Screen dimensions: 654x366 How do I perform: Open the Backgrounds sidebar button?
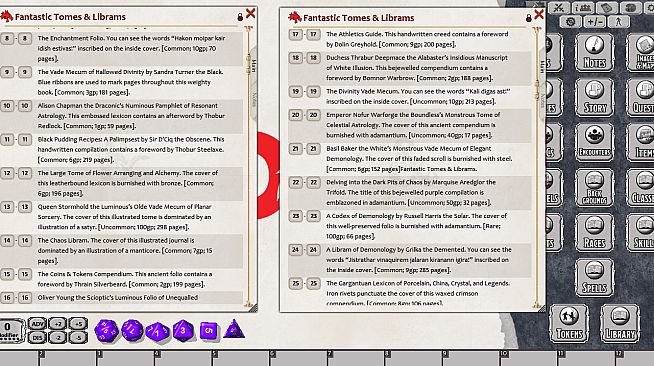(594, 187)
